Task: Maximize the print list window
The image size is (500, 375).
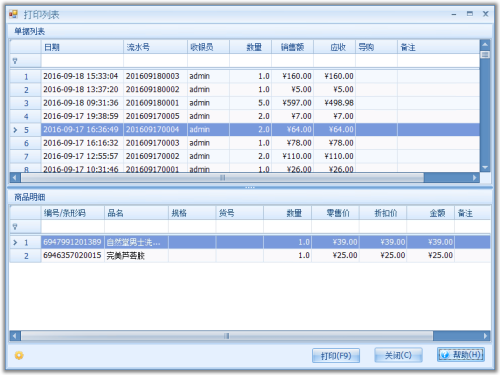Action: 470,14
